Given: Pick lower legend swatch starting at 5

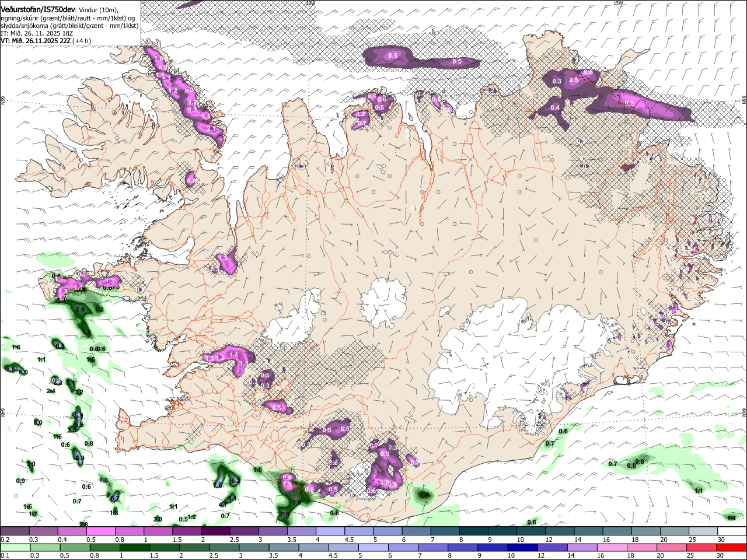Looking at the screenshot, I should (373, 547).
